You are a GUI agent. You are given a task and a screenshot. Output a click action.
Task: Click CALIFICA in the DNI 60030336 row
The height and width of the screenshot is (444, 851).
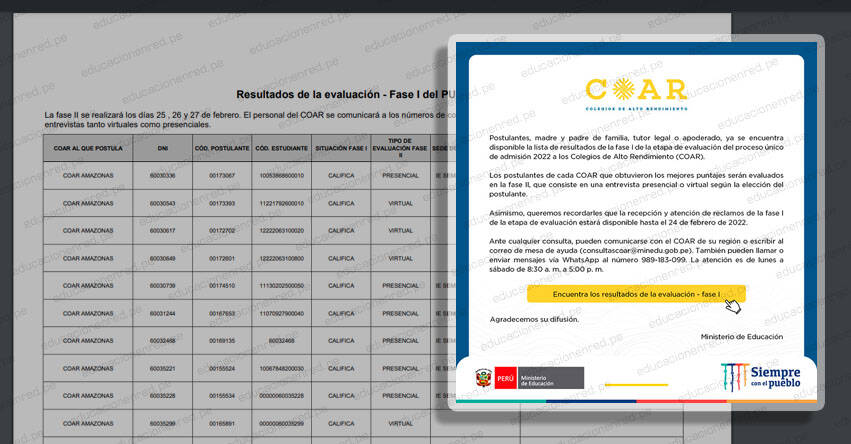(341, 176)
